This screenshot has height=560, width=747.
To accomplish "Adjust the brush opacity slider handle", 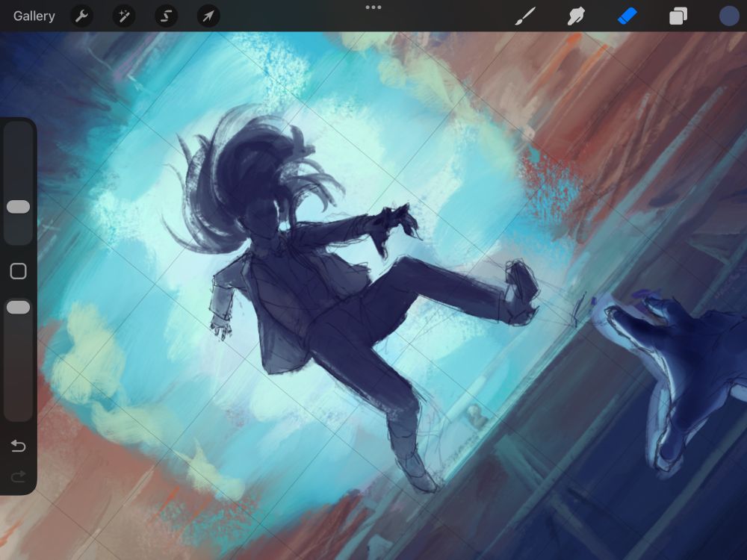I will coord(19,307).
